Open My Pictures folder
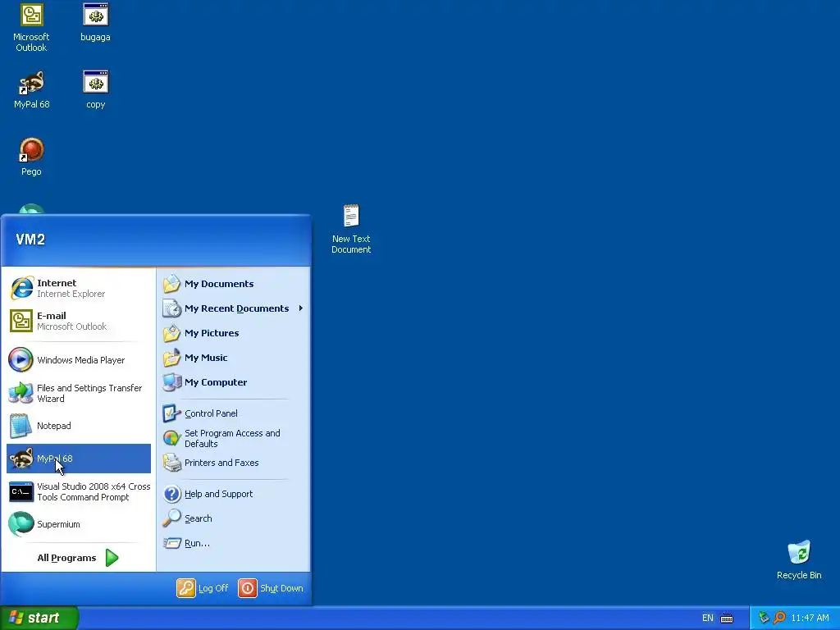 (232, 333)
